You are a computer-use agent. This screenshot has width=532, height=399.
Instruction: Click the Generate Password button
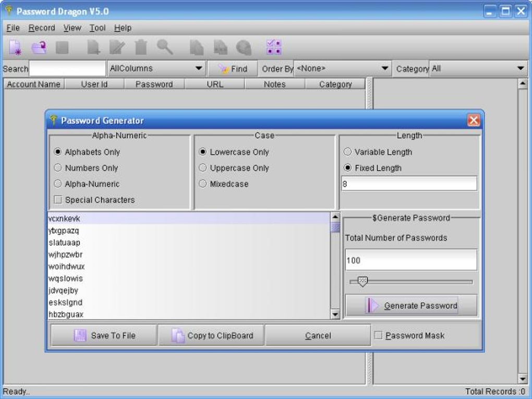click(x=411, y=306)
